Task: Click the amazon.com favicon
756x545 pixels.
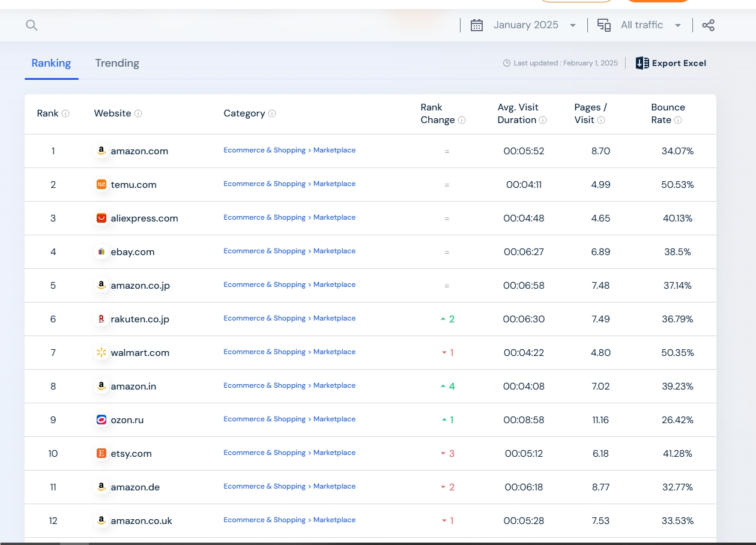Action: click(101, 151)
